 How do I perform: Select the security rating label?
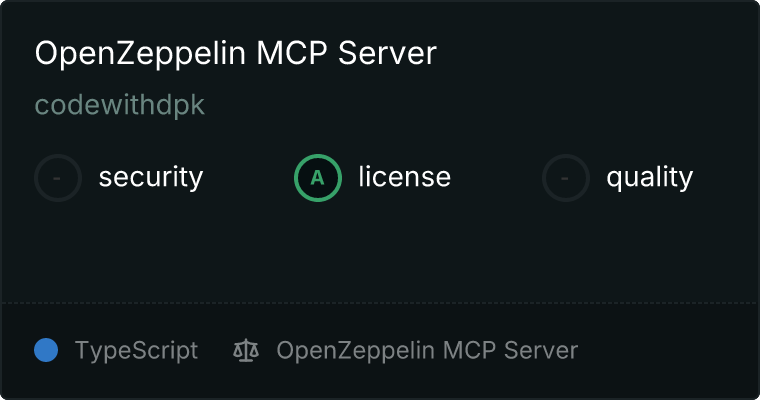click(151, 177)
